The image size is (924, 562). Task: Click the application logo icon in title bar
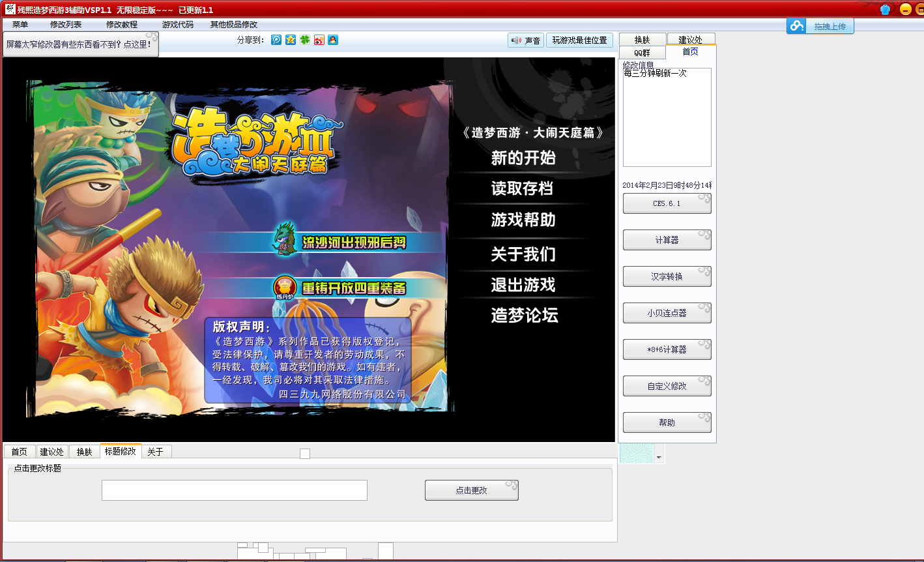pos(10,9)
